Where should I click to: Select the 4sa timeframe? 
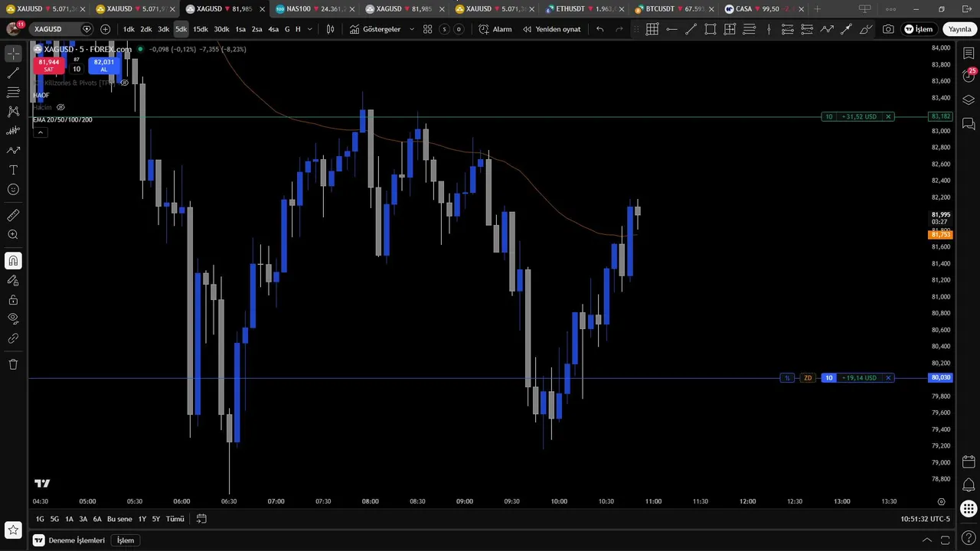(273, 29)
